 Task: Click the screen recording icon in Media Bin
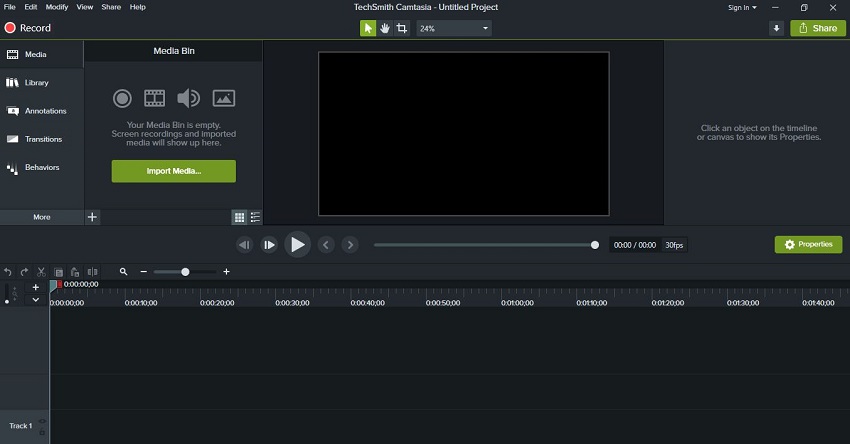pyautogui.click(x=122, y=98)
